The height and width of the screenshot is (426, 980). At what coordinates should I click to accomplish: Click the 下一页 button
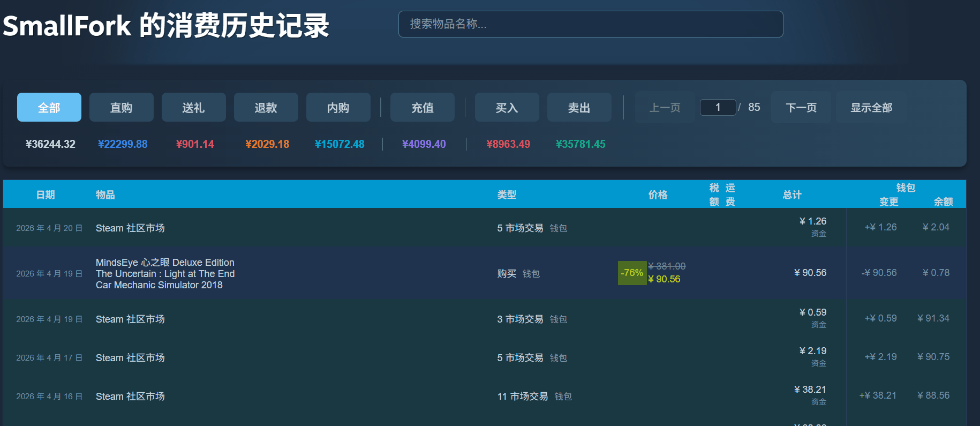click(801, 108)
